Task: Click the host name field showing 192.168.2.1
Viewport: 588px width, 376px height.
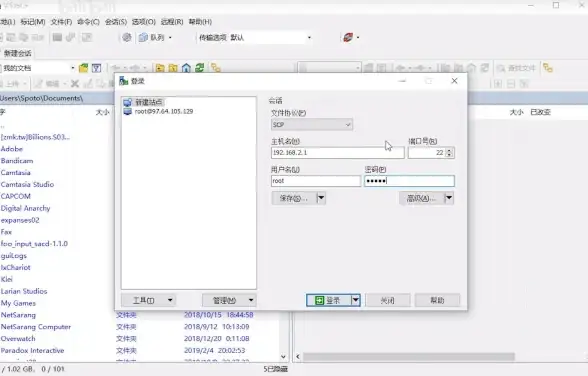Action: (x=338, y=153)
